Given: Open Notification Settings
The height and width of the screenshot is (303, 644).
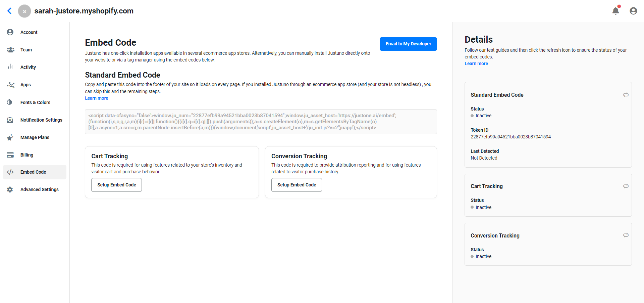Looking at the screenshot, I should (x=41, y=120).
